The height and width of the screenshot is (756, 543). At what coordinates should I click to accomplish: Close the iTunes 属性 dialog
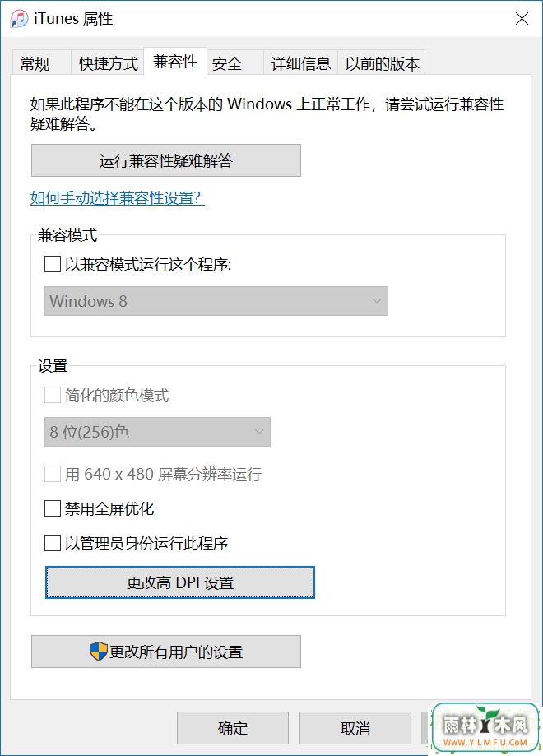[x=522, y=19]
